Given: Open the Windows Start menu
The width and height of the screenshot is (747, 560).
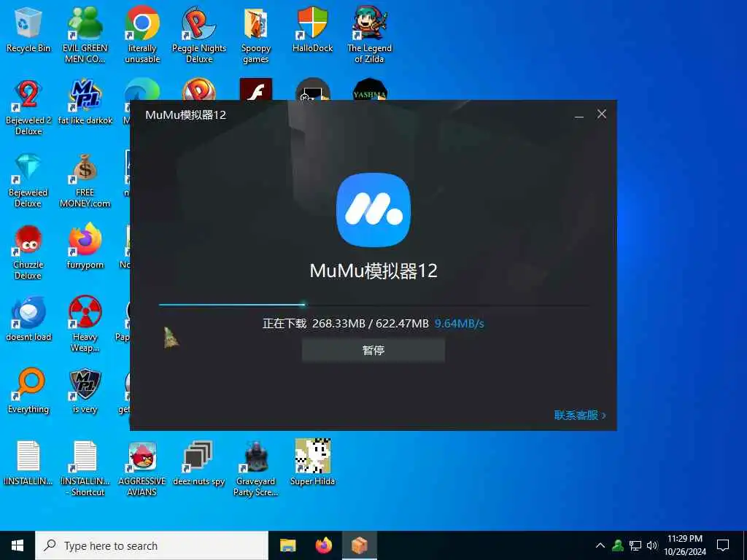Looking at the screenshot, I should 18,545.
